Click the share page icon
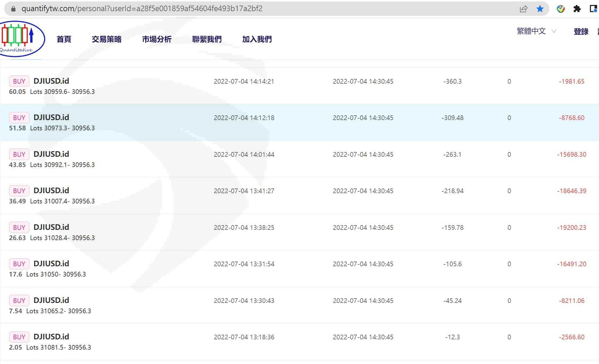This screenshot has width=599, height=364. (x=523, y=9)
